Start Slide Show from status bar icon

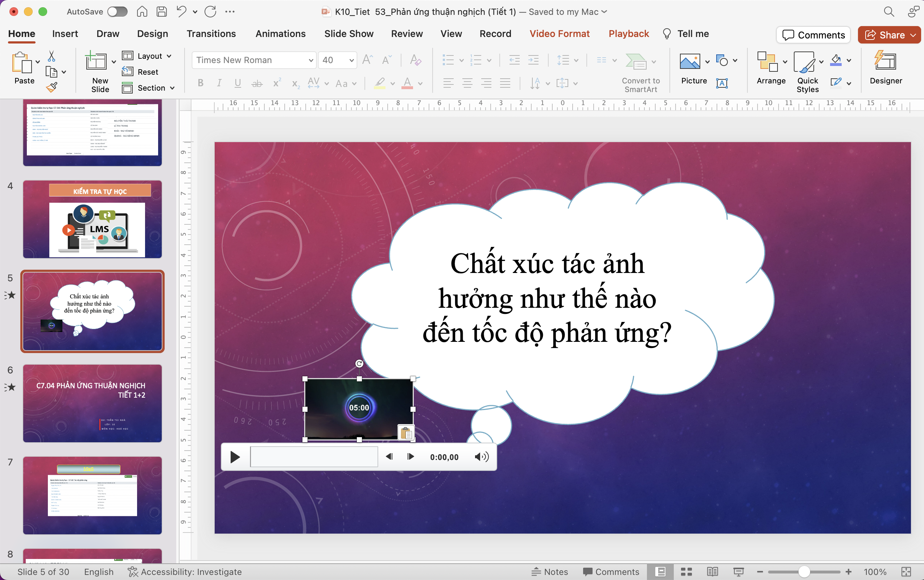coord(738,572)
